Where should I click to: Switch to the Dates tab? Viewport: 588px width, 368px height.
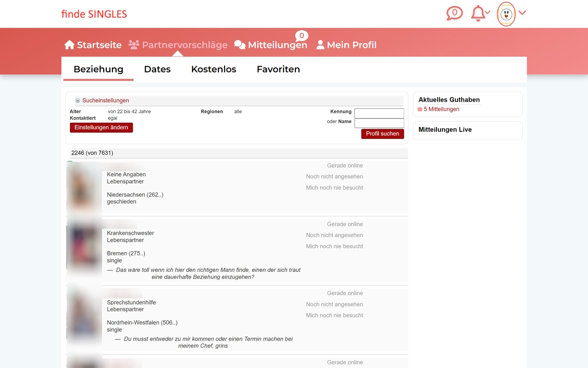[x=157, y=69]
